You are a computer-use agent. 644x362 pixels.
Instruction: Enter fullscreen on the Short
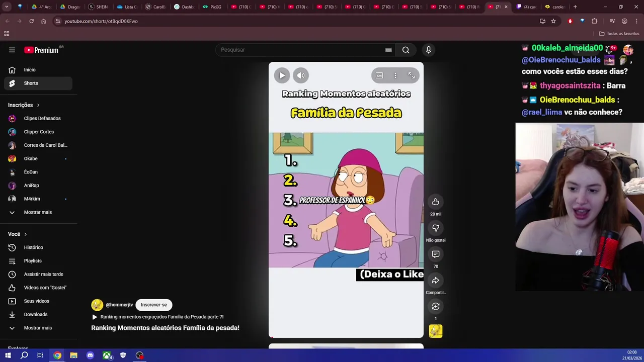point(412,75)
